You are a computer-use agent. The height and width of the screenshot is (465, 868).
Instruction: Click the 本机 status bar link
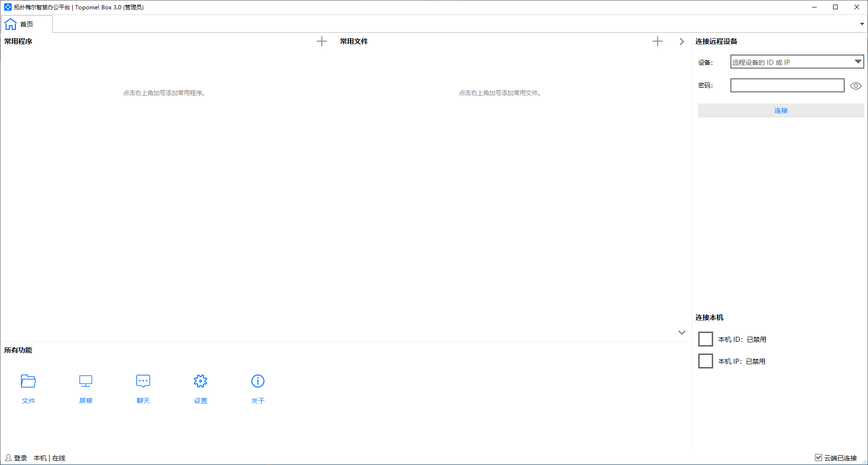(40, 458)
